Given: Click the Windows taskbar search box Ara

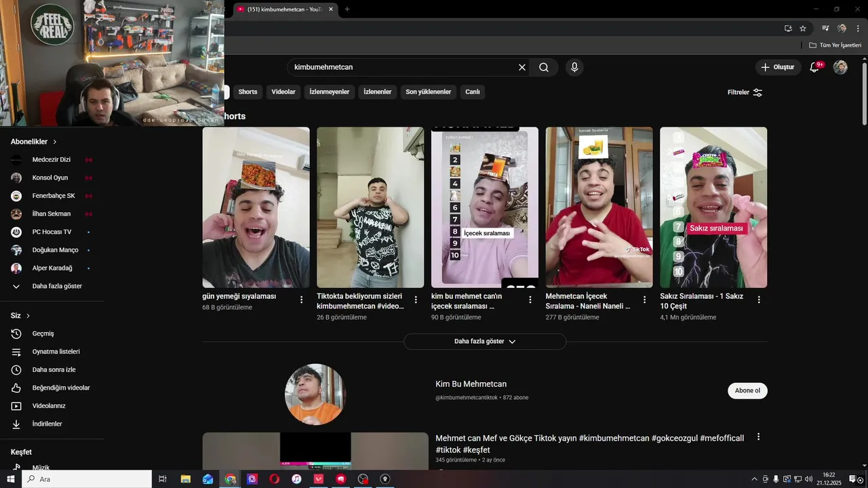Looking at the screenshot, I should click(87, 479).
